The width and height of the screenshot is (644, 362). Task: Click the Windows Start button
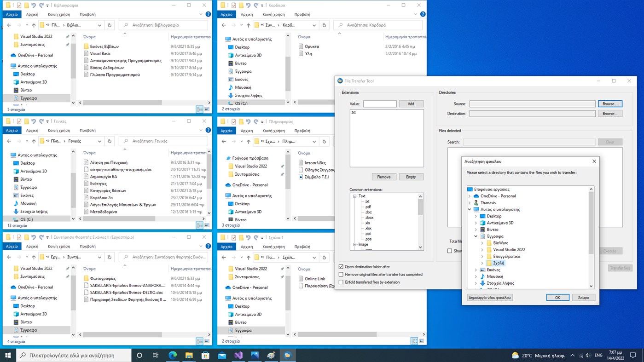point(8,355)
